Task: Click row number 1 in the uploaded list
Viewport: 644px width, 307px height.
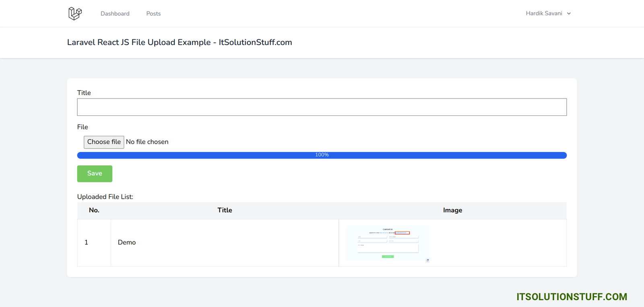Action: coord(86,243)
